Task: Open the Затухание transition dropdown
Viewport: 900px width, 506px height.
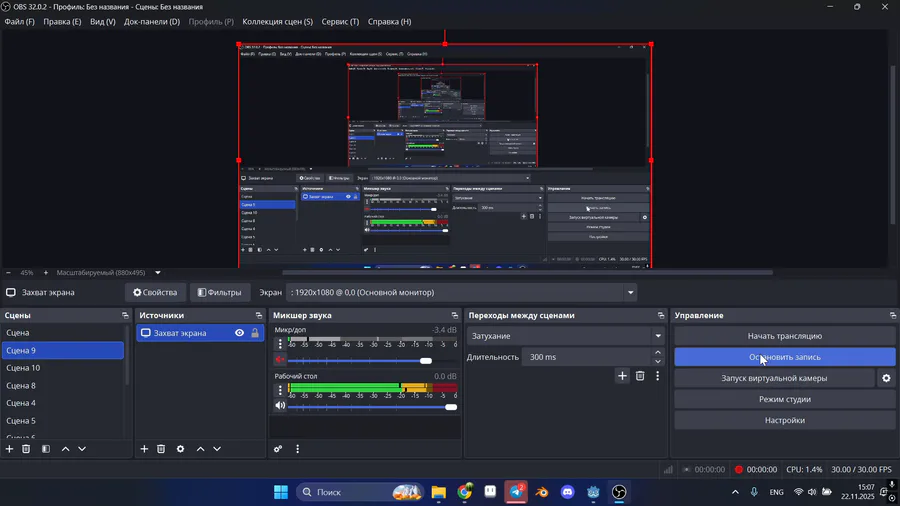Action: pyautogui.click(x=657, y=336)
